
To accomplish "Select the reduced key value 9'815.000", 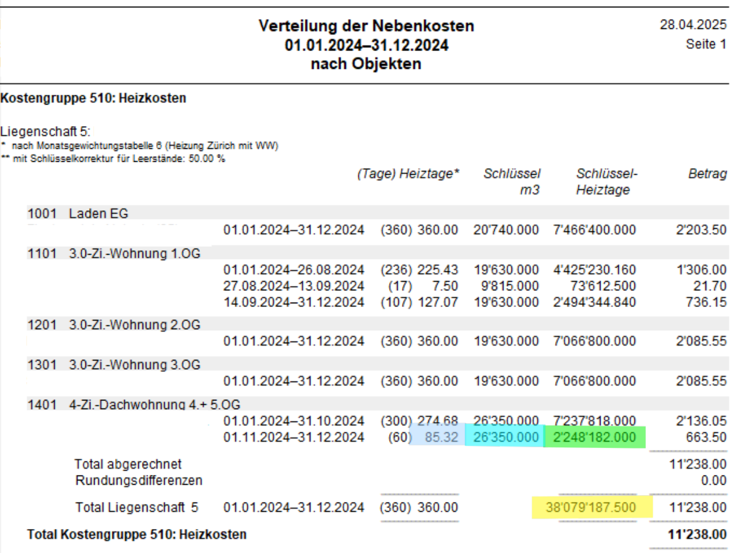I will pos(510,286).
